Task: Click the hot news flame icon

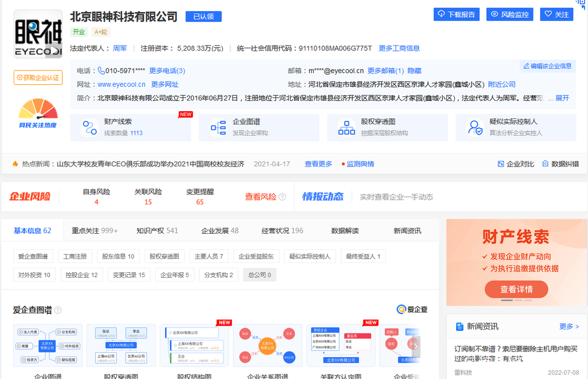Action: point(16,164)
